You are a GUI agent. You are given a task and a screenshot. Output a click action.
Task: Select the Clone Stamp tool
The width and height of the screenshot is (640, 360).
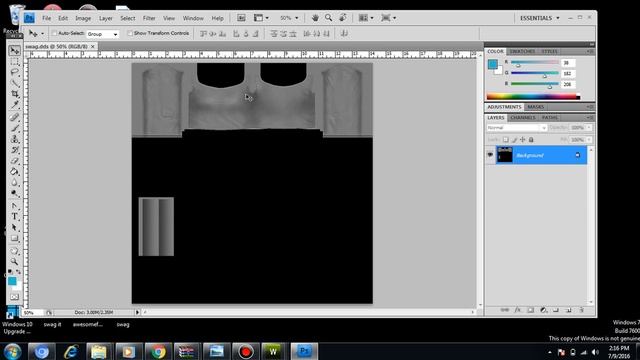15,139
